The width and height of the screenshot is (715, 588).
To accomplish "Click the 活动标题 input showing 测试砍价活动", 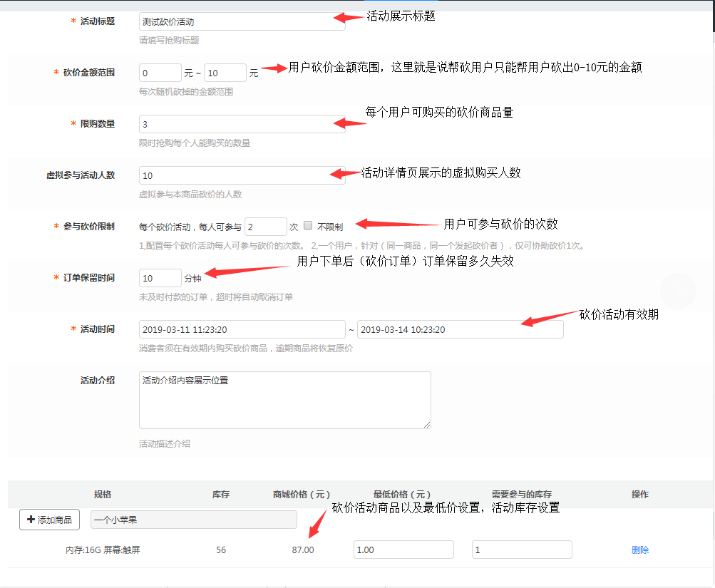I will pos(241,21).
